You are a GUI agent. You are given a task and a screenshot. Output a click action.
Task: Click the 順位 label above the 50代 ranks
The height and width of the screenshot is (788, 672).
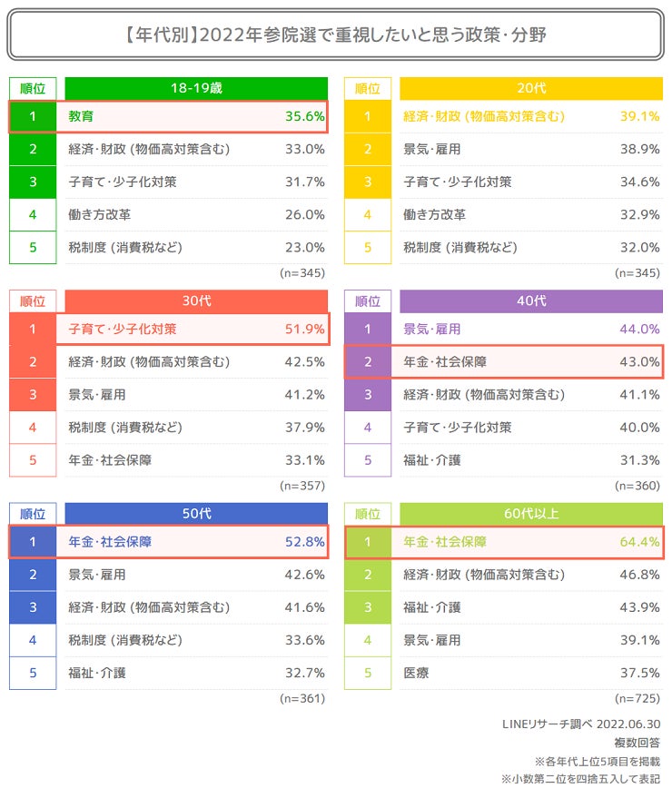pyautogui.click(x=33, y=513)
